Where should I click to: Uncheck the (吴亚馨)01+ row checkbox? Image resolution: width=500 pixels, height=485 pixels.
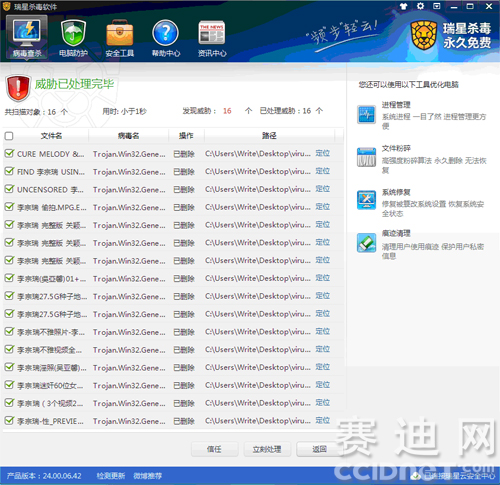pyautogui.click(x=9, y=278)
